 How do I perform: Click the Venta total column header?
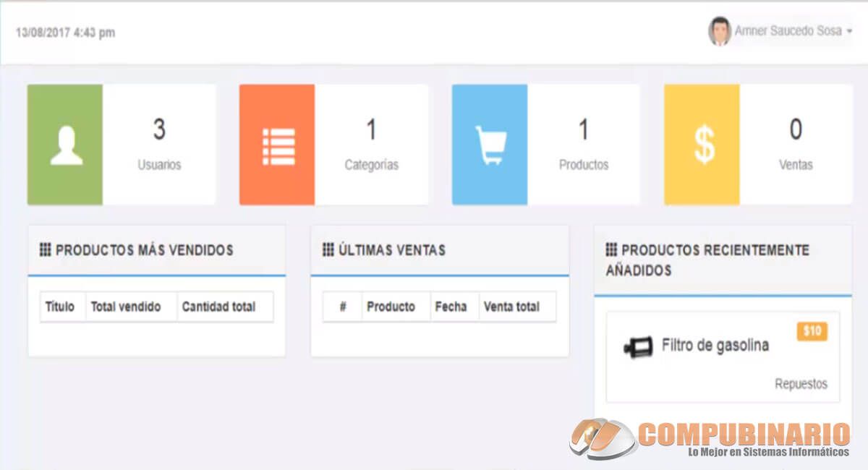(x=511, y=307)
